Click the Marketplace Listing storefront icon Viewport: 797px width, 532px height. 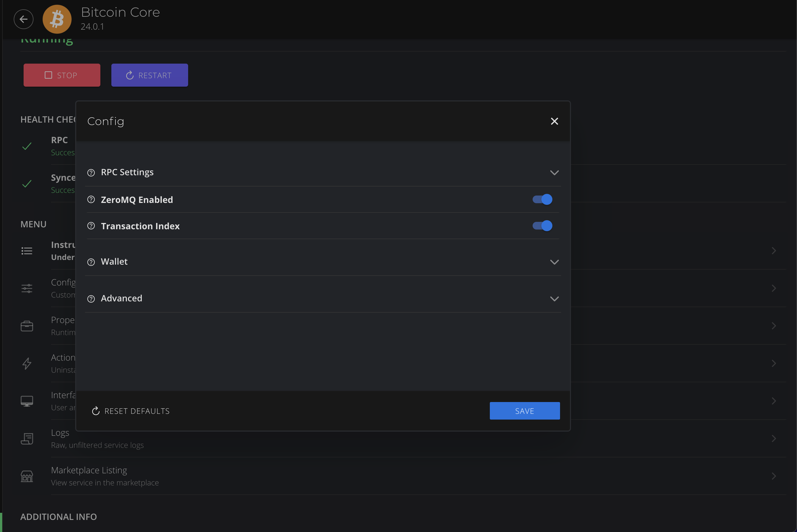[x=27, y=476]
